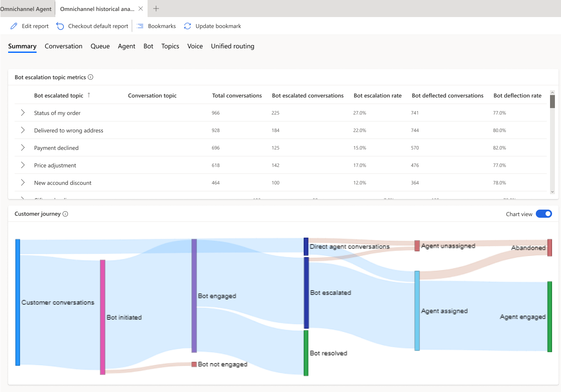Switch to the Omnichannel Agent tab

point(26,9)
